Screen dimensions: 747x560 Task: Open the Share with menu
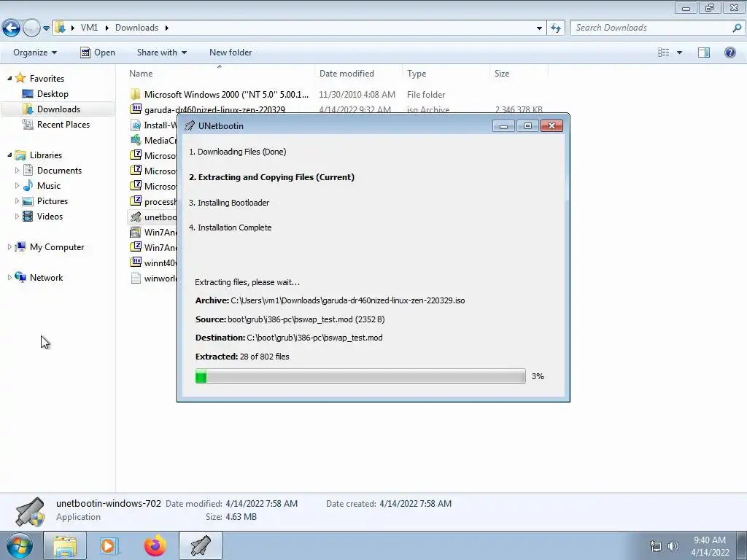tap(161, 52)
